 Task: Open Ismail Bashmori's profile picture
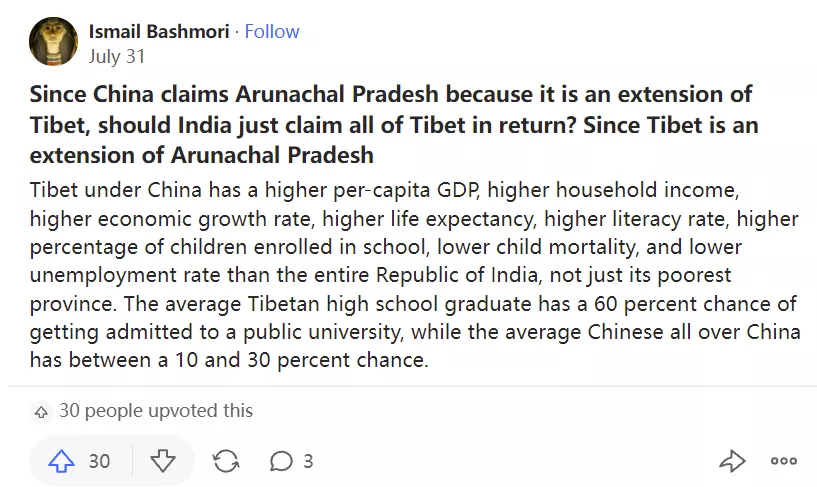click(54, 42)
